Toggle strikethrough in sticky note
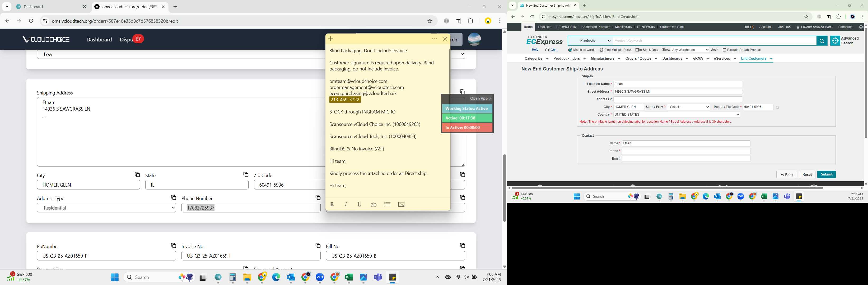Viewport: 868px width, 285px height. tap(373, 204)
